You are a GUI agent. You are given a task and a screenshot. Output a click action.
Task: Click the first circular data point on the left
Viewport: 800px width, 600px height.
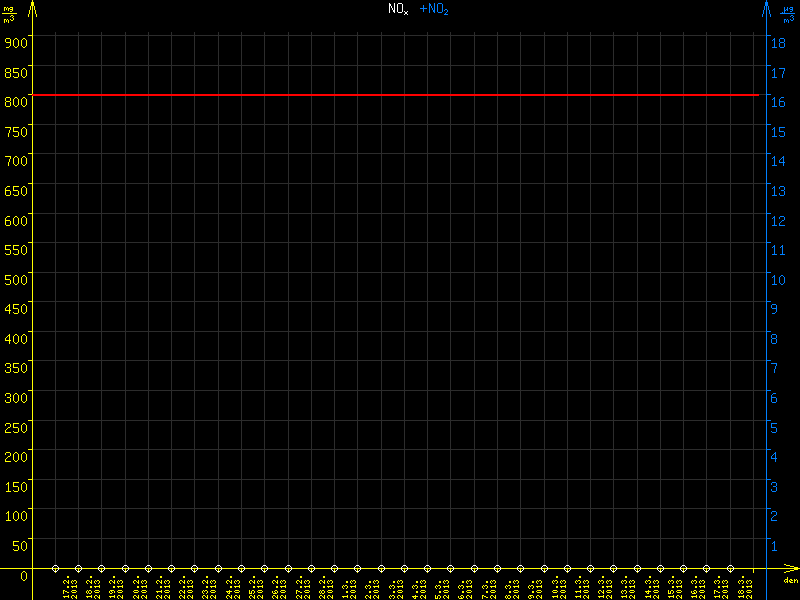(55, 568)
